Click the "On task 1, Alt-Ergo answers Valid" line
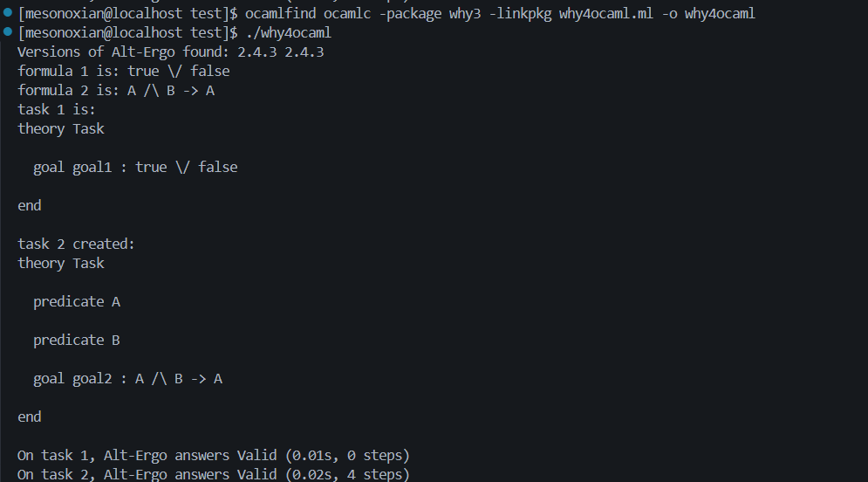Image resolution: width=868 pixels, height=482 pixels. 214,455
